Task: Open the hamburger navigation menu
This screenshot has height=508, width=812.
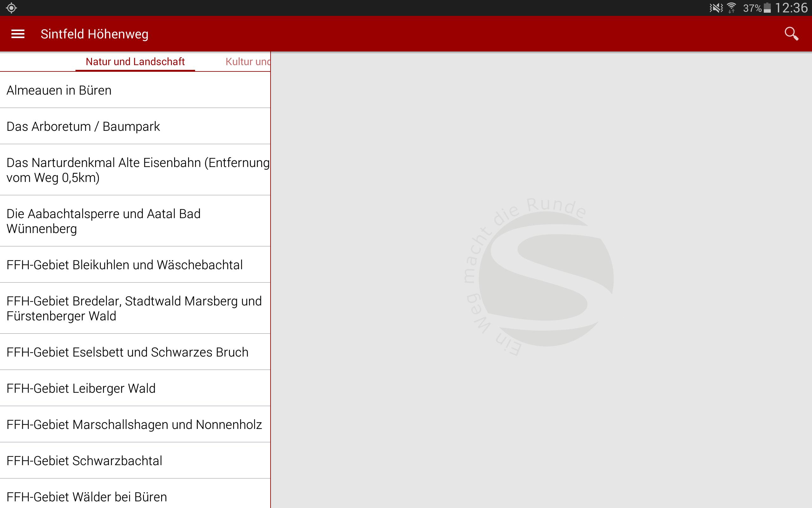Action: pyautogui.click(x=18, y=34)
